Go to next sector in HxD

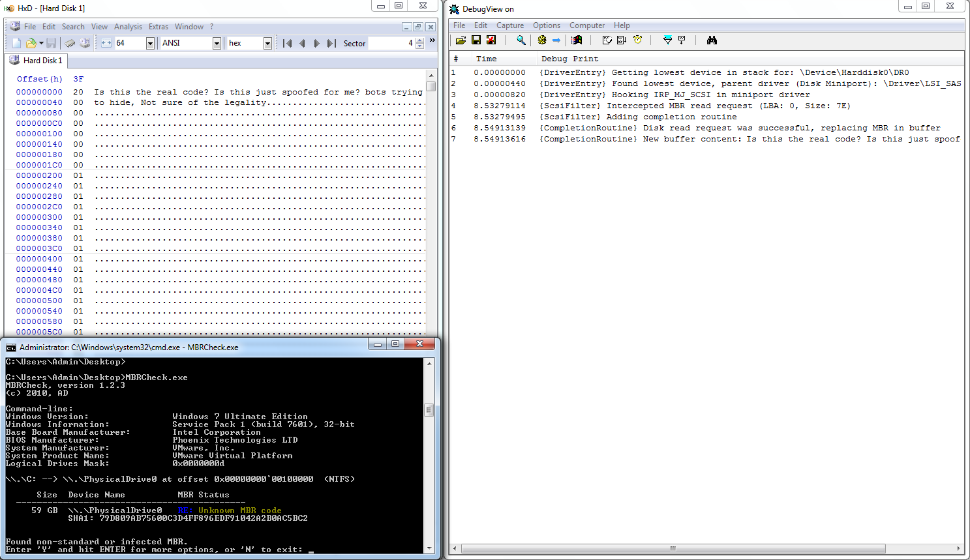click(316, 43)
